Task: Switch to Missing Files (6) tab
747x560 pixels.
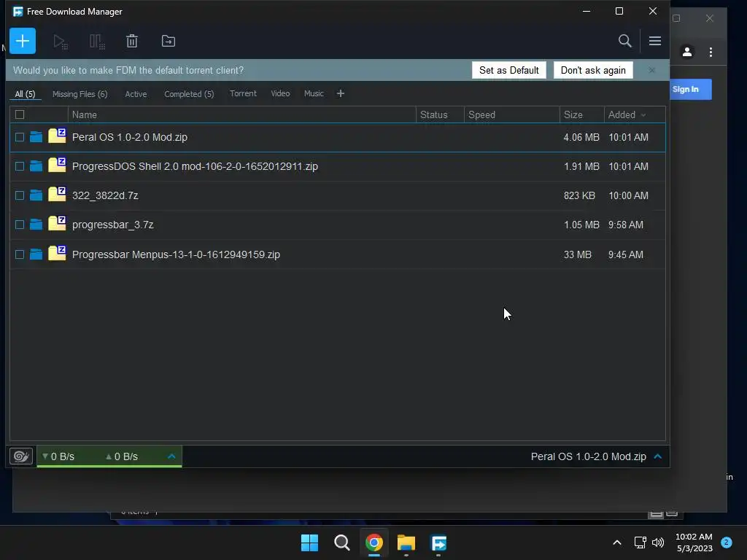Action: coord(80,94)
